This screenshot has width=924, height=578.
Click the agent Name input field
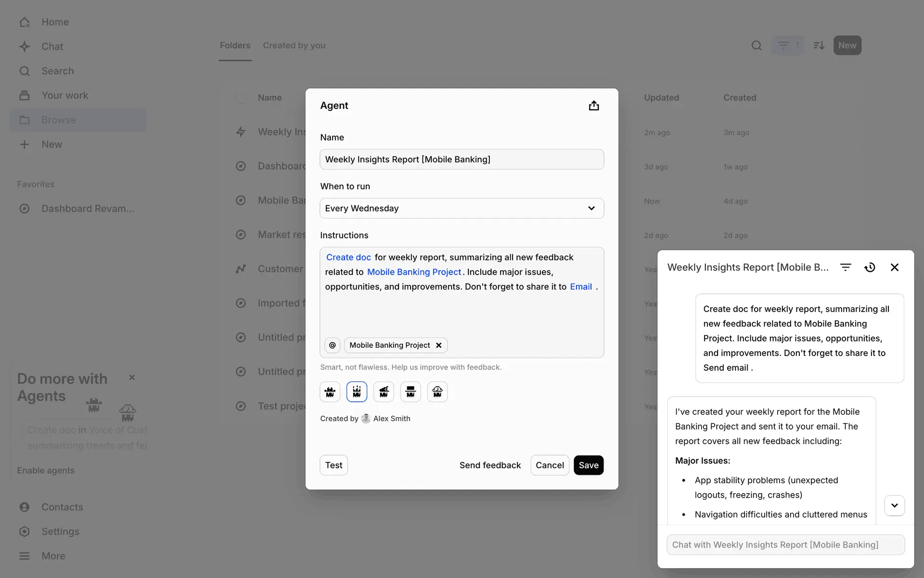tap(462, 159)
